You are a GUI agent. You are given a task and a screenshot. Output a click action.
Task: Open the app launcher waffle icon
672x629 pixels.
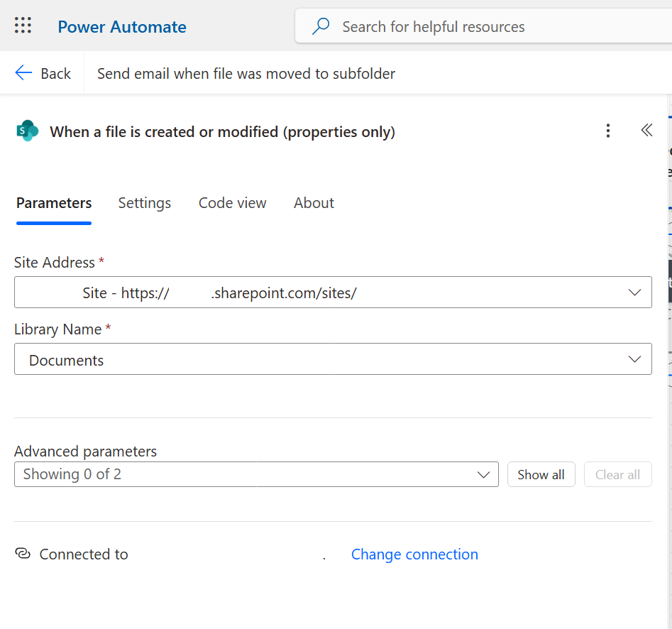click(x=23, y=26)
